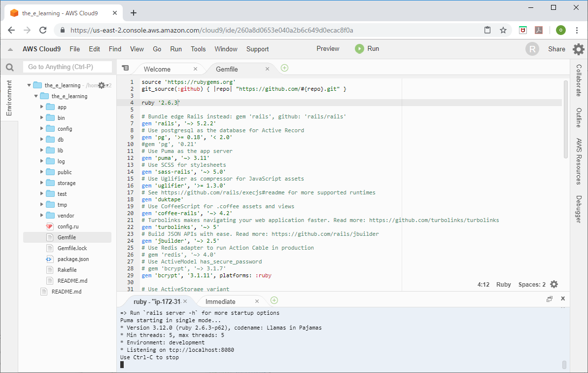Viewport: 588px width, 373px height.
Task: Change syntax mode from Ruby
Action: tap(503, 285)
